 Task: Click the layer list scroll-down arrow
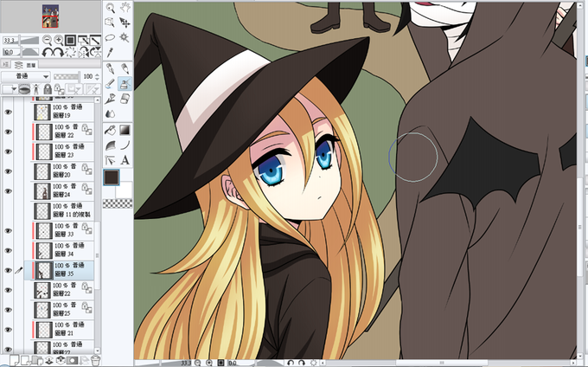click(x=97, y=351)
